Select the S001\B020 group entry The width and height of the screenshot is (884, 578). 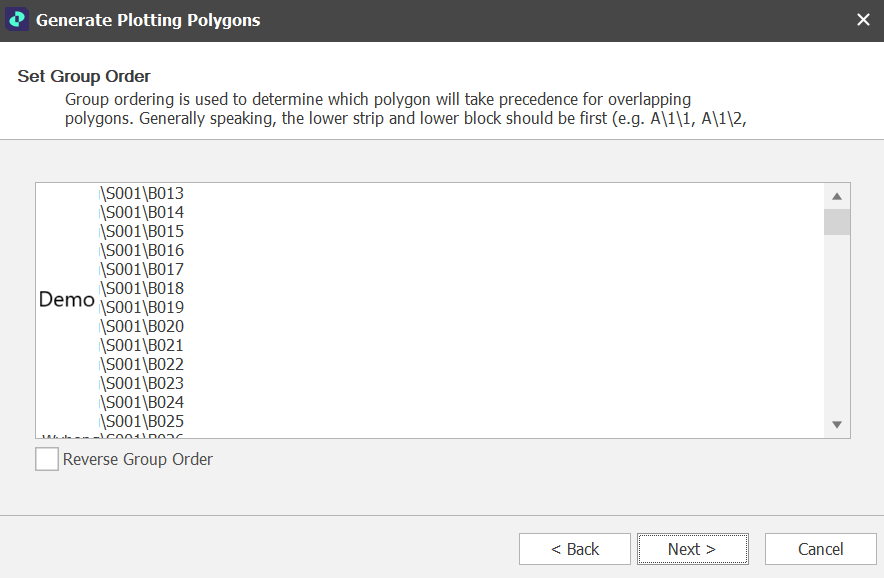pyautogui.click(x=142, y=326)
